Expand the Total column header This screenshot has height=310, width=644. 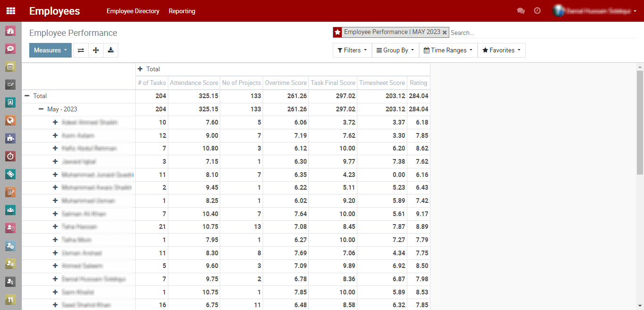(x=140, y=69)
